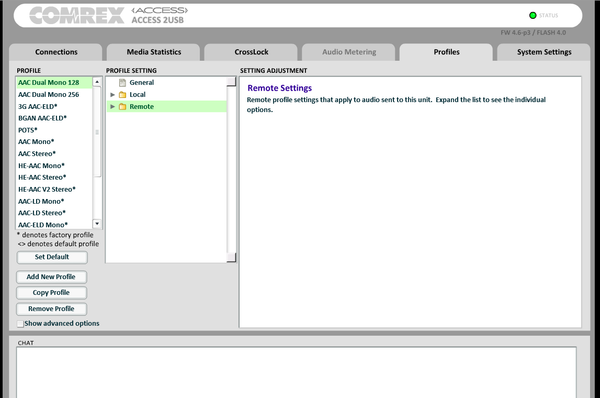Click the Remove Profile button

tap(51, 309)
